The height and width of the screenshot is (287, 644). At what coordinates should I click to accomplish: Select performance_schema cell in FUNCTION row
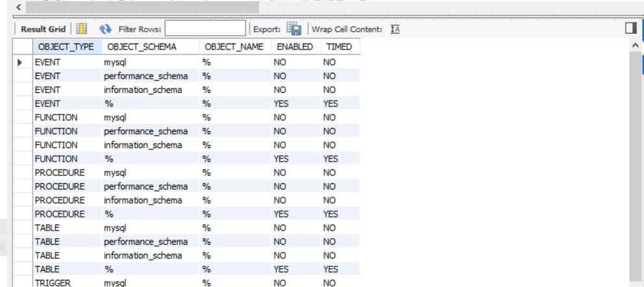(150, 131)
